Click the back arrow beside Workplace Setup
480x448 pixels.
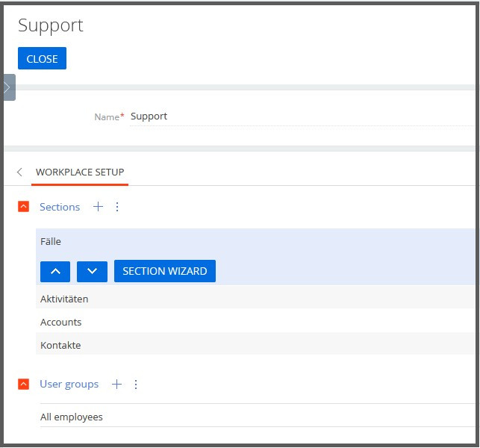19,172
